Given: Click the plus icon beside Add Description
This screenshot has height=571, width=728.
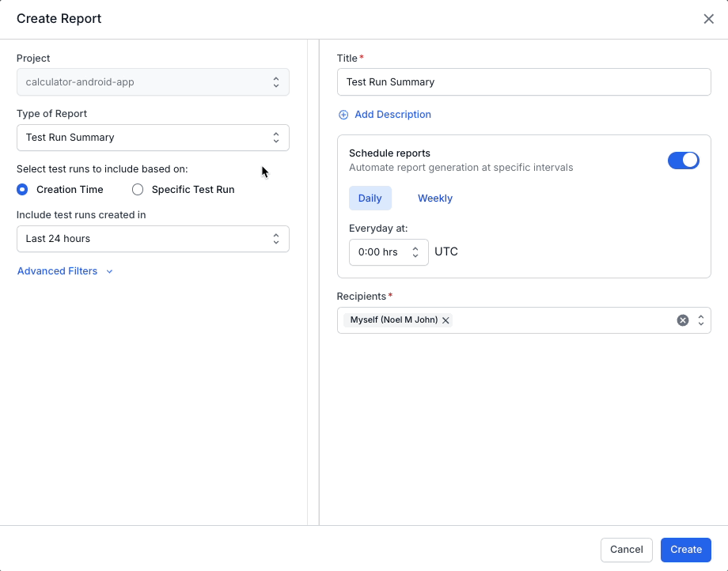Looking at the screenshot, I should 343,115.
